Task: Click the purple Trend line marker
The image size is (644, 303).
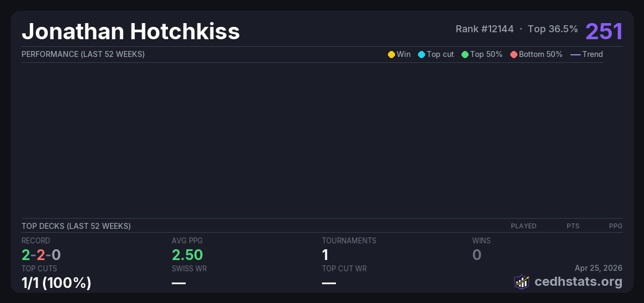Action: 575,54
